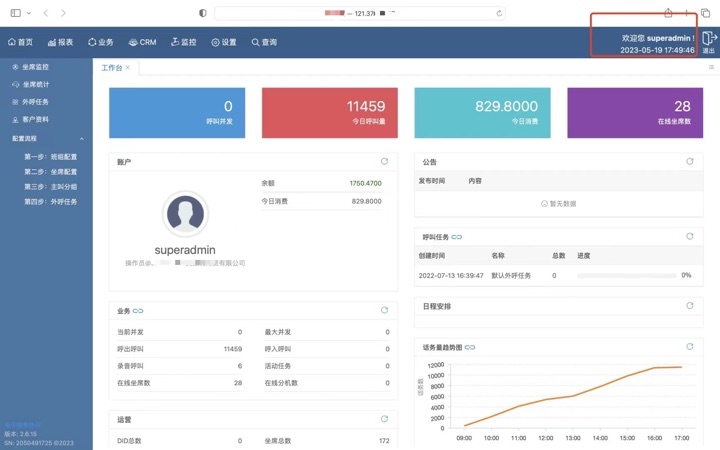Open 坐席监控 in sidebar
The image size is (720, 450).
point(30,67)
